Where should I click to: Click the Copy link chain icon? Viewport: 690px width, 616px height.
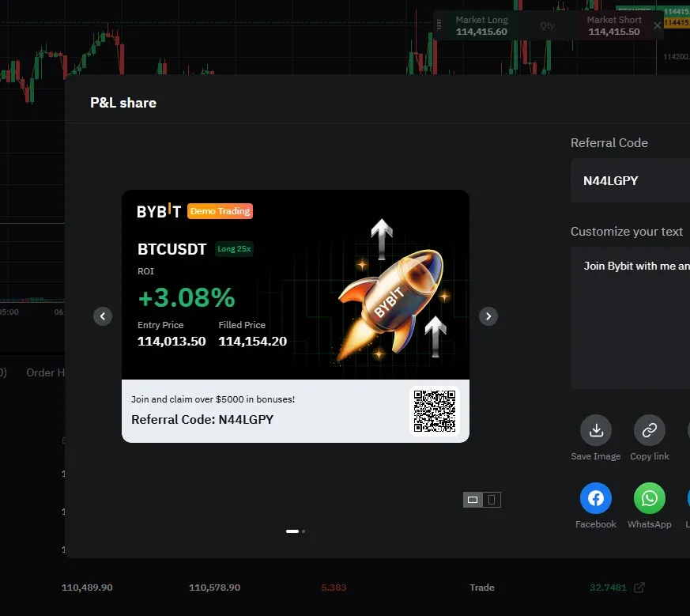(650, 430)
